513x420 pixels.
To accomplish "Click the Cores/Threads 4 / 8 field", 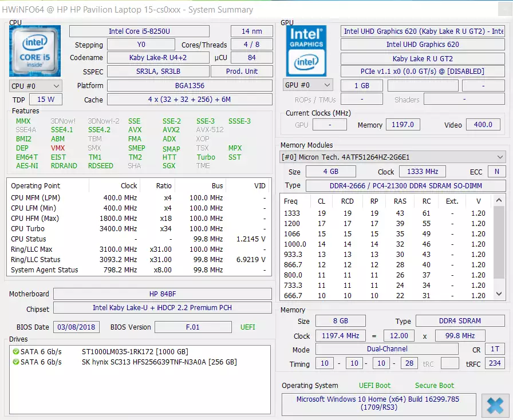I will click(252, 45).
